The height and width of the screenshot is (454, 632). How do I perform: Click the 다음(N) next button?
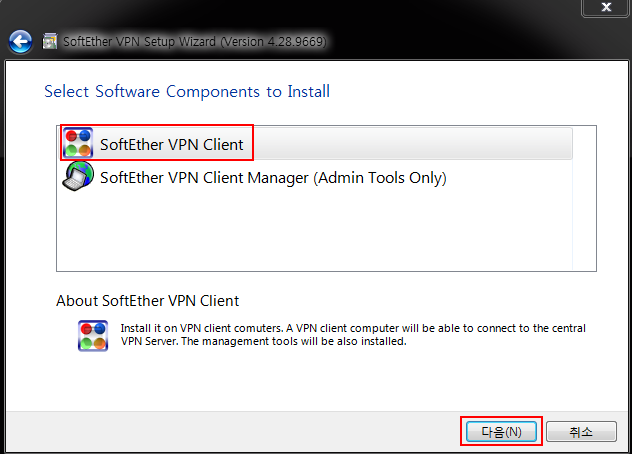pyautogui.click(x=501, y=432)
